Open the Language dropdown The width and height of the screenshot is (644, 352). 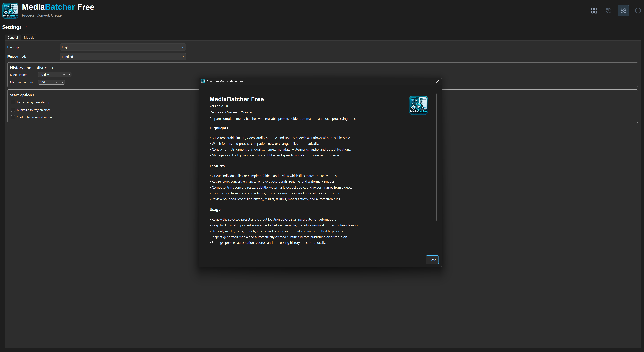pos(123,47)
